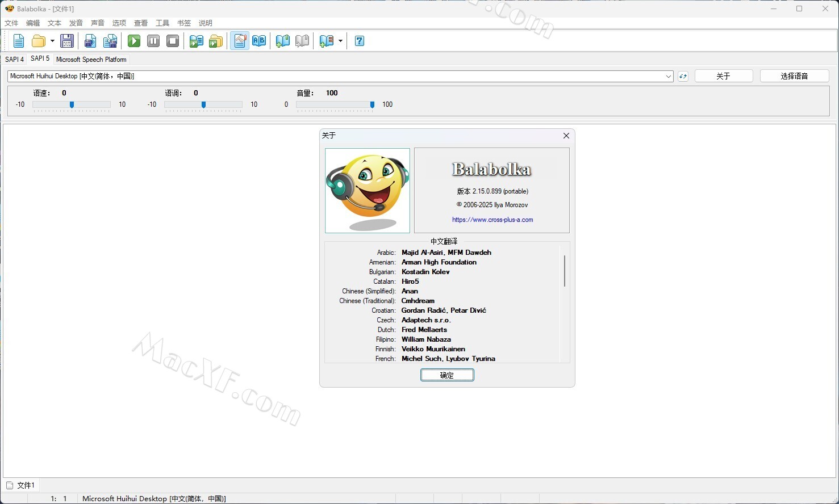The height and width of the screenshot is (504, 839).
Task: Click the 选择语音 button
Action: click(794, 76)
